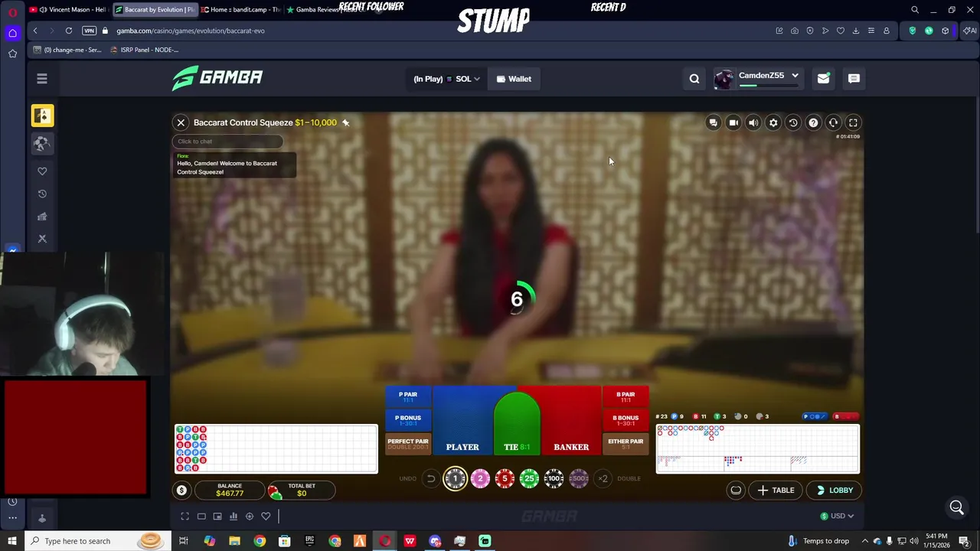Place bet on TIE
980x551 pixels.
517,425
